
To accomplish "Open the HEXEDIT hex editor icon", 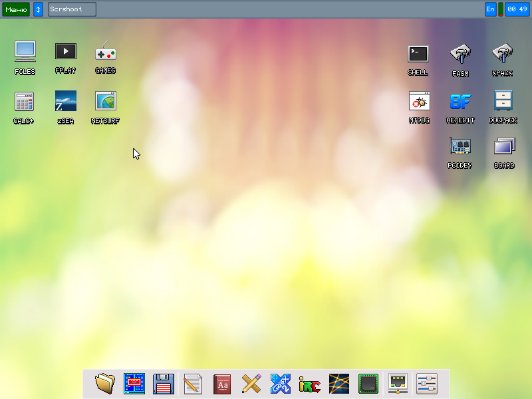I will coord(460,102).
